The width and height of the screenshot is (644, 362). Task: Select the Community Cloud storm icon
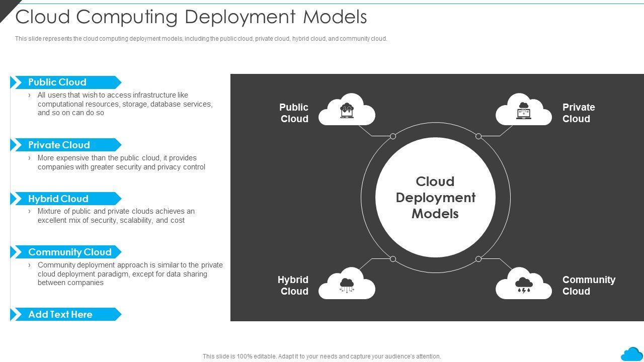pos(523,285)
